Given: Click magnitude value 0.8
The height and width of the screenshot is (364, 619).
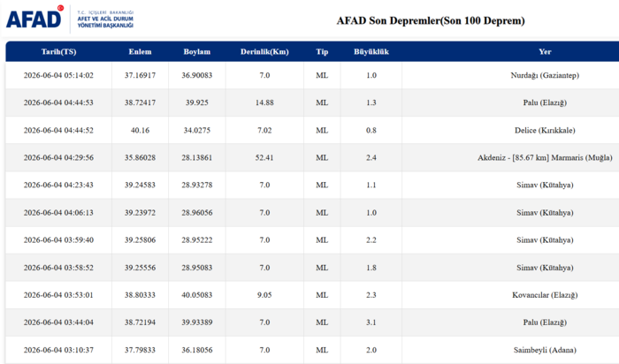Looking at the screenshot, I should (x=371, y=130).
